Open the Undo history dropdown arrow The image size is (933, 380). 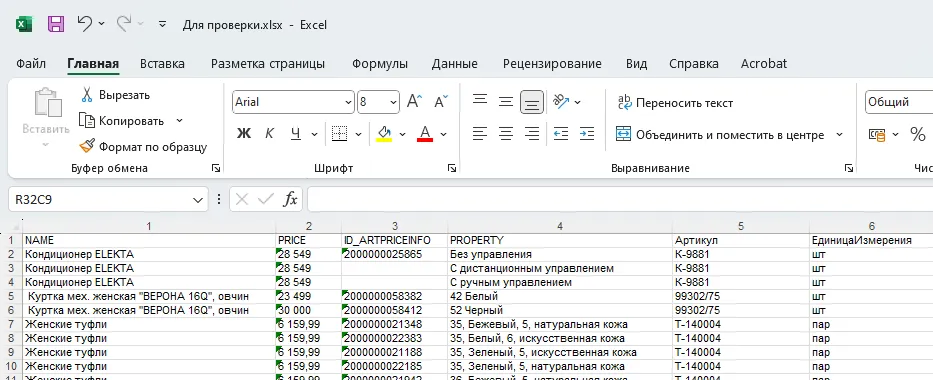pyautogui.click(x=101, y=24)
